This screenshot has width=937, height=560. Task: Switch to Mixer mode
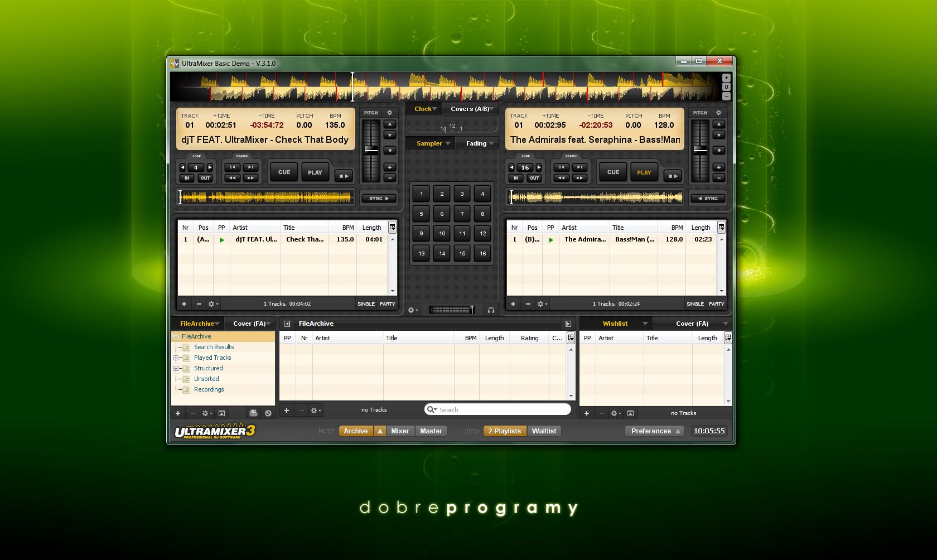point(400,431)
